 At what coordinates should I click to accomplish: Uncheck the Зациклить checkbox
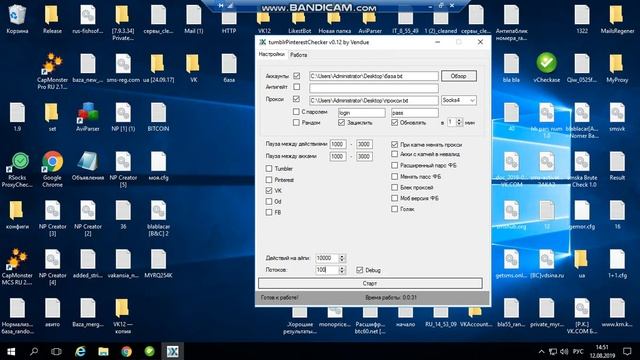341,122
